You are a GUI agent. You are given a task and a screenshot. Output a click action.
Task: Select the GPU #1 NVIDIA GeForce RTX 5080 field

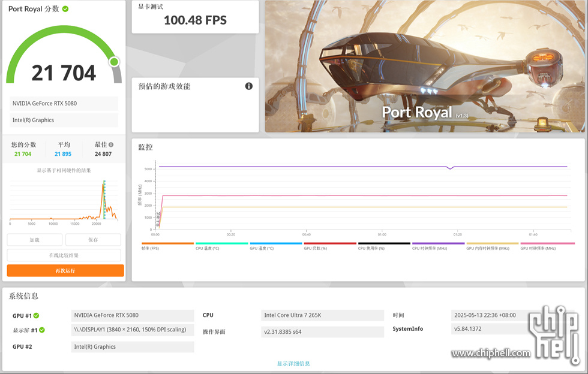pos(133,315)
